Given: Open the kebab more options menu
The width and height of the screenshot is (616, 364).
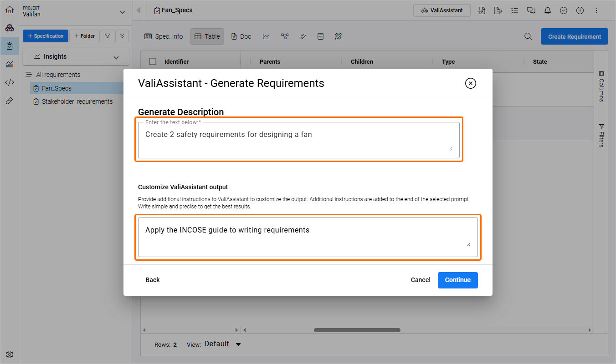Looking at the screenshot, I should [x=596, y=10].
